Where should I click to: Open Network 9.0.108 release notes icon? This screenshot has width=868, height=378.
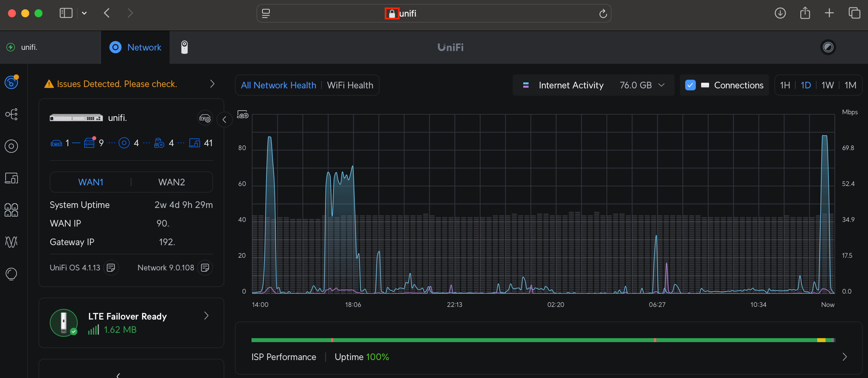coord(205,268)
